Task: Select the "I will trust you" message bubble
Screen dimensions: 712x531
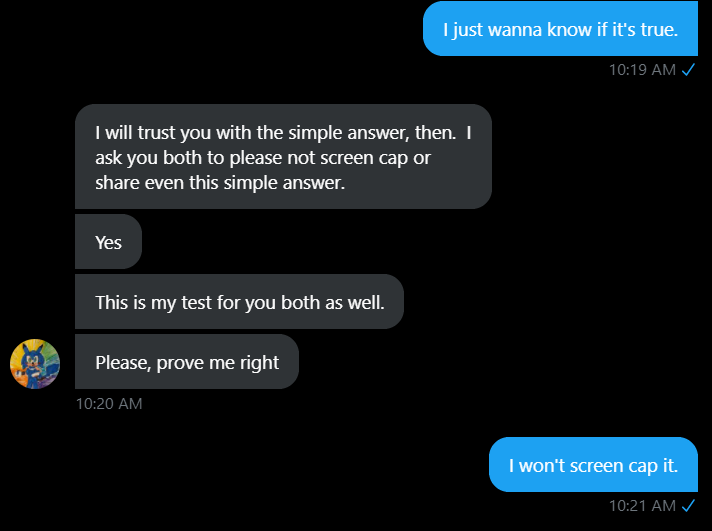Action: [x=283, y=157]
